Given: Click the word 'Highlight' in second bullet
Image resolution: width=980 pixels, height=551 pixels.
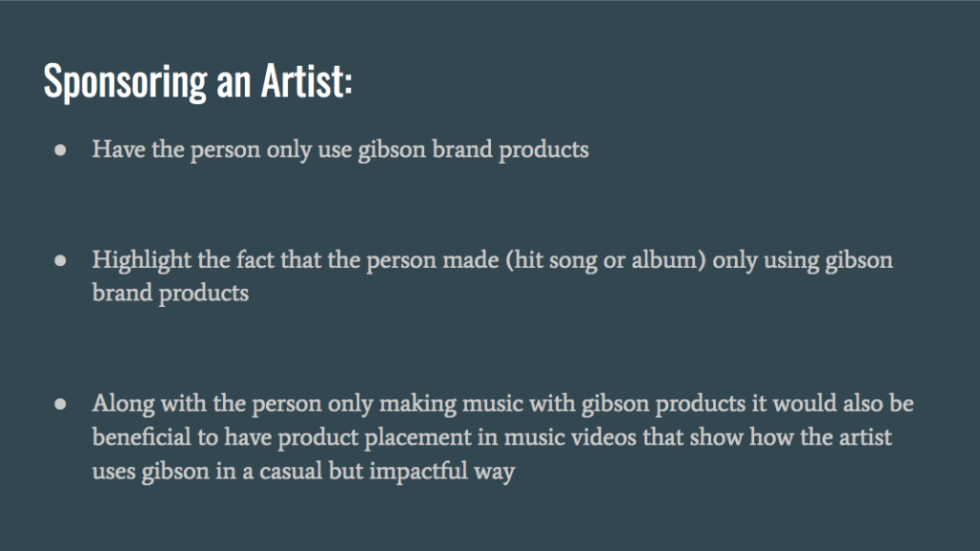Looking at the screenshot, I should click(x=142, y=260).
